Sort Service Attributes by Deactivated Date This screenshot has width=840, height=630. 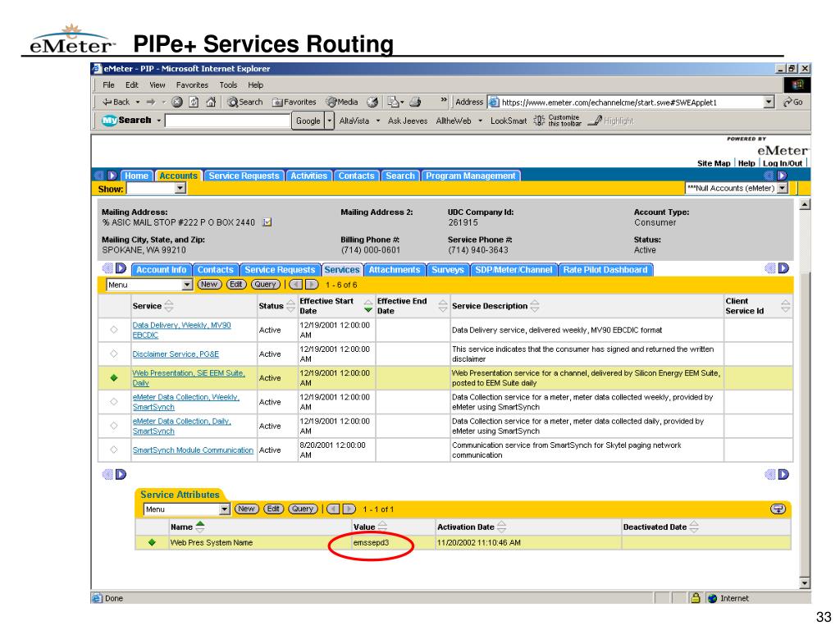(x=694, y=527)
